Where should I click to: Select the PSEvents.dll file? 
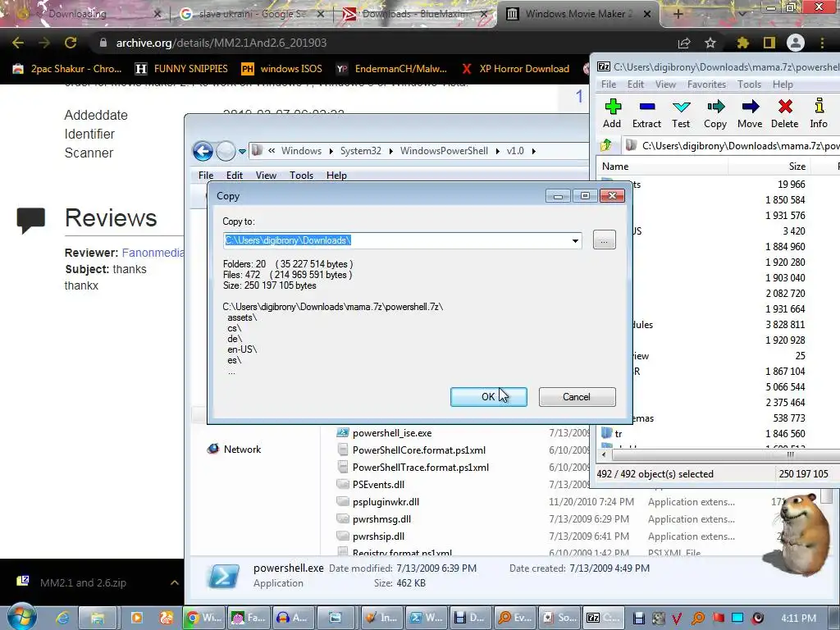370,484
